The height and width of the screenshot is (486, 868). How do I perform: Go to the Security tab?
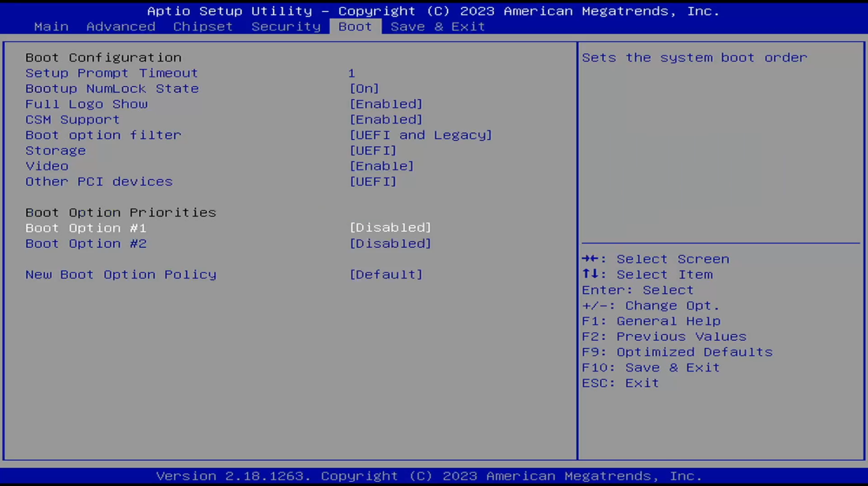(x=286, y=27)
